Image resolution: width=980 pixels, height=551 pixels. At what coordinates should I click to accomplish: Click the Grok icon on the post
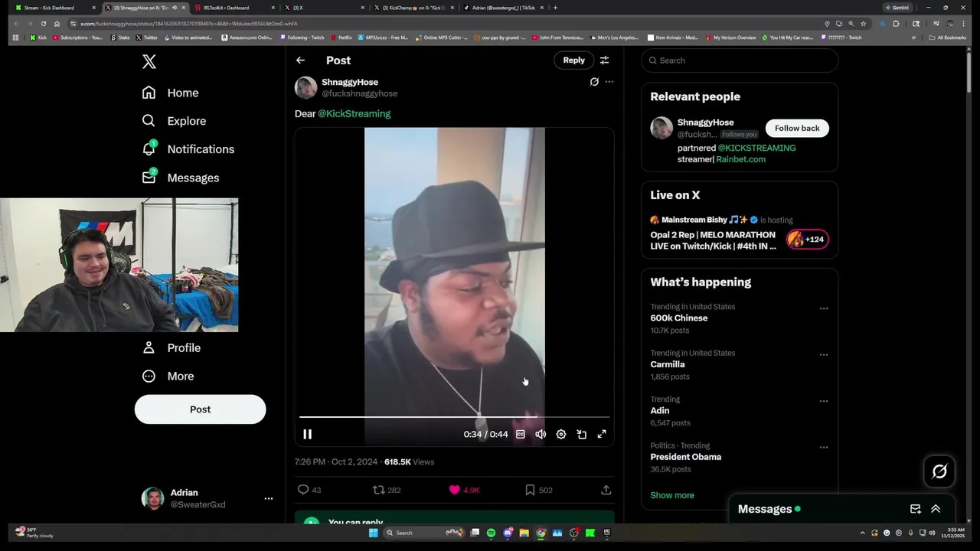click(594, 82)
